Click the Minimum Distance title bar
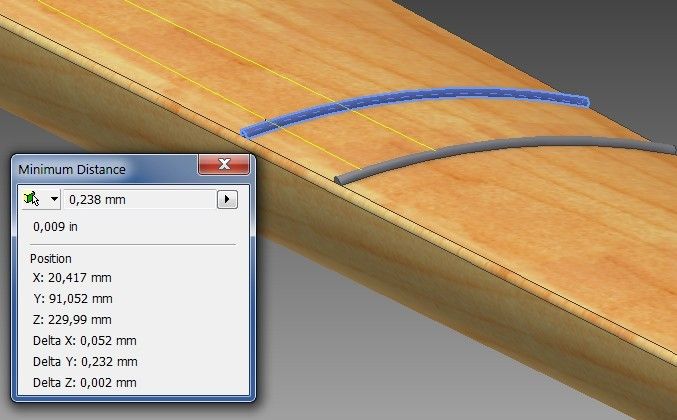 (100, 167)
